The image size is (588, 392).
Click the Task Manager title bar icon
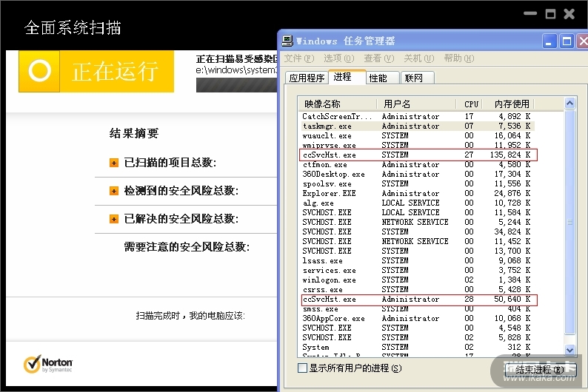pyautogui.click(x=287, y=41)
